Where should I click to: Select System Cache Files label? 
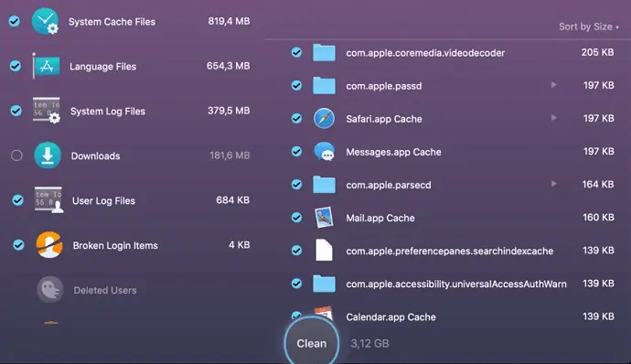112,22
